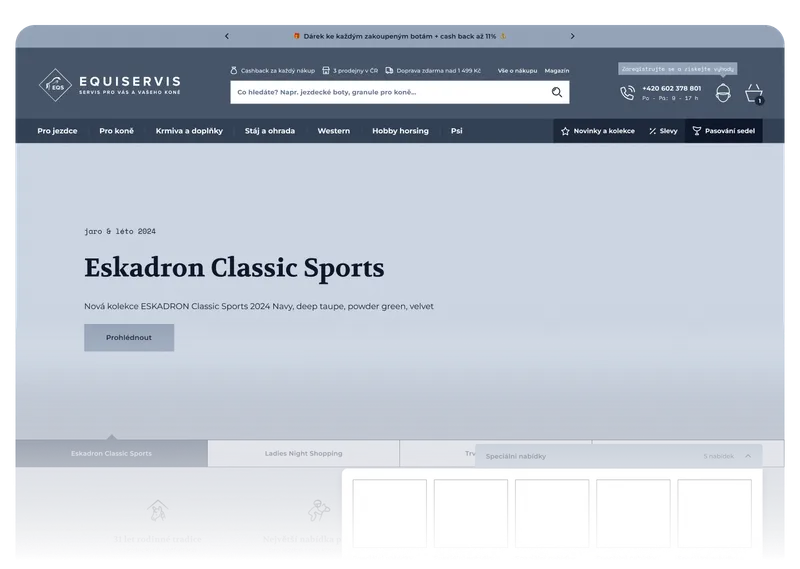This screenshot has height=569, width=800.
Task: Click Doprava zdarma nad 1 499 Kč
Action: click(x=438, y=71)
